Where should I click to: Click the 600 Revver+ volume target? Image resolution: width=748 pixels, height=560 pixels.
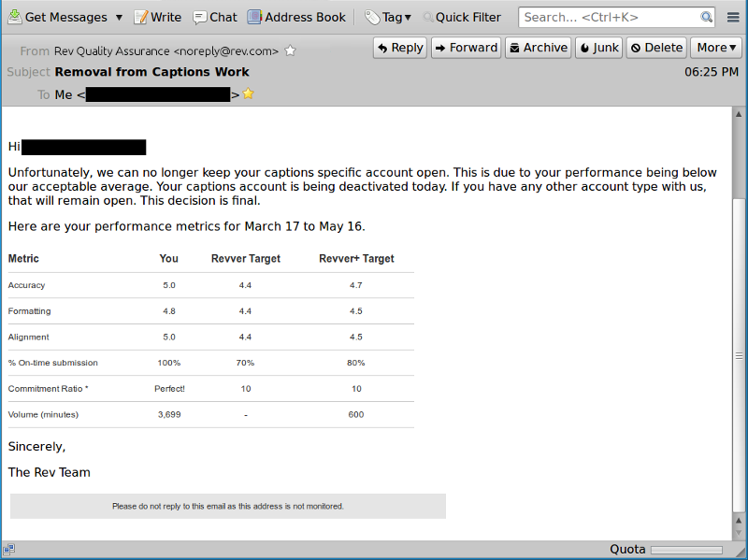click(356, 414)
